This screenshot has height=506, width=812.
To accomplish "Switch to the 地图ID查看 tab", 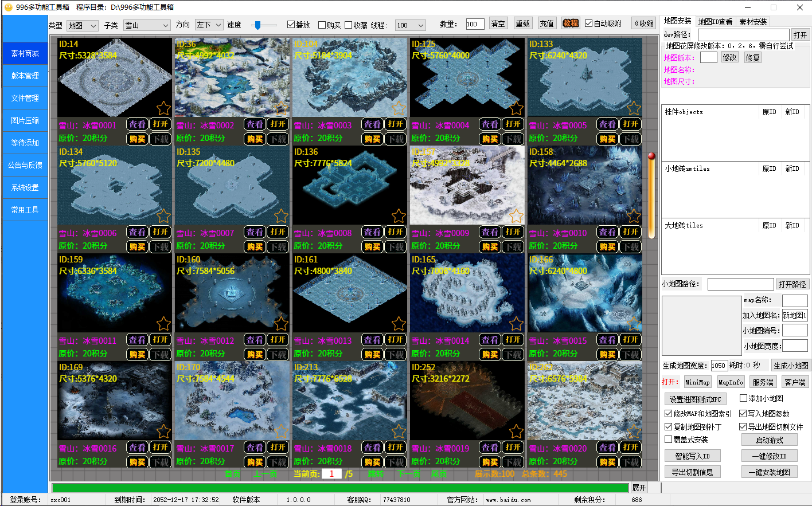I will (715, 22).
